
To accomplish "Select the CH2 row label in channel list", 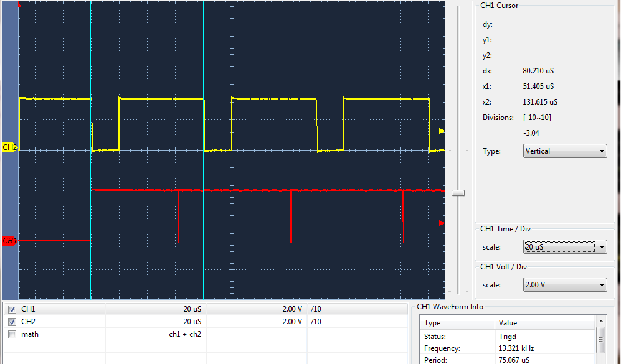I will click(x=28, y=322).
